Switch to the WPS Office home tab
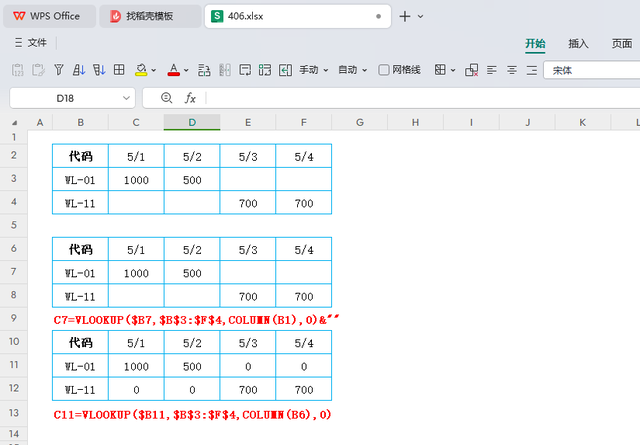Screen dimensions: 640x445 [x=50, y=16]
